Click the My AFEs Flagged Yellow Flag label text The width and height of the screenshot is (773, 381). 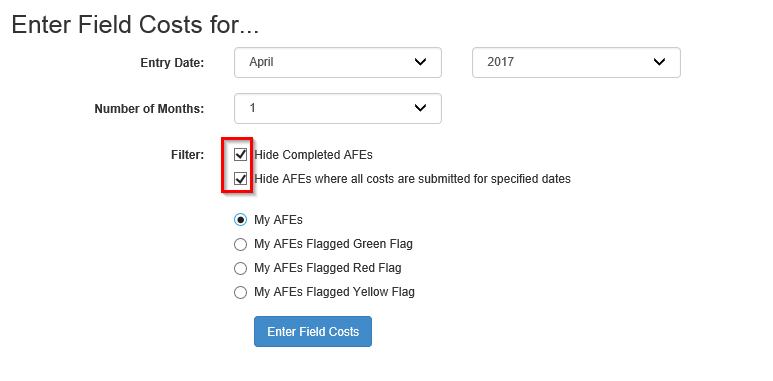tap(334, 292)
